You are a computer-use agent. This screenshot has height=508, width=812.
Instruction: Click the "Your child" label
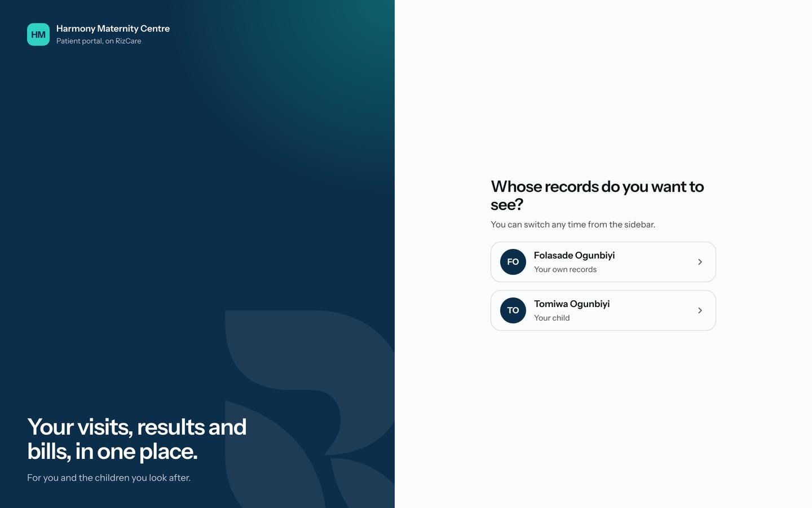[x=551, y=318]
